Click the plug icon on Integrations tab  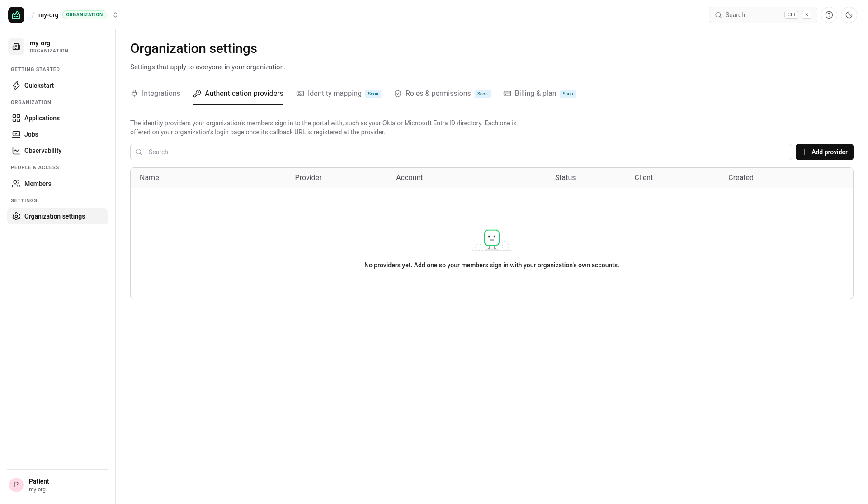[x=134, y=94]
